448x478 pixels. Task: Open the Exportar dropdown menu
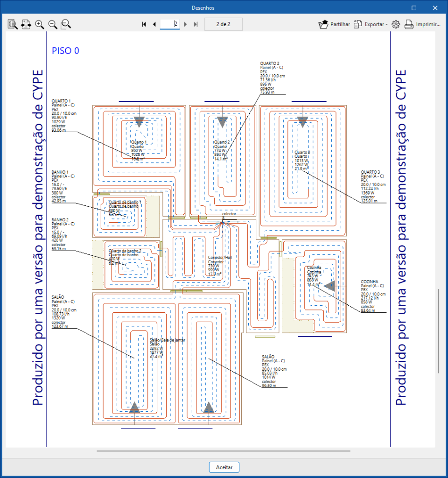point(371,24)
